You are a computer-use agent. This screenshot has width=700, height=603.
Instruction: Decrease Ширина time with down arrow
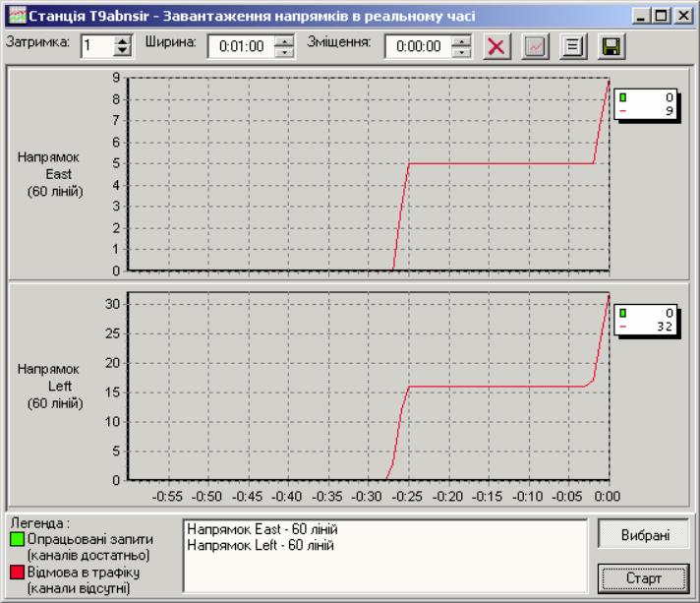[283, 51]
